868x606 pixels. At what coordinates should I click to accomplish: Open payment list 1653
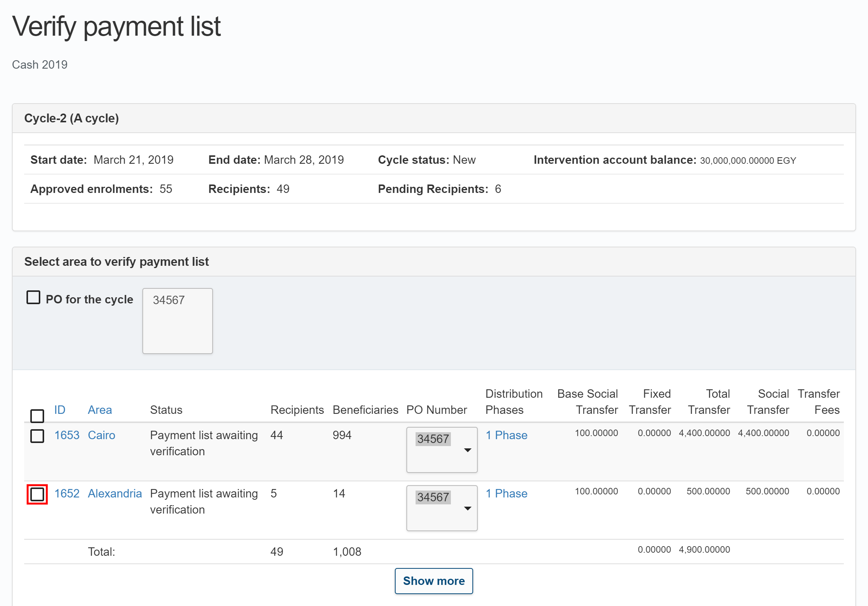[x=66, y=435]
